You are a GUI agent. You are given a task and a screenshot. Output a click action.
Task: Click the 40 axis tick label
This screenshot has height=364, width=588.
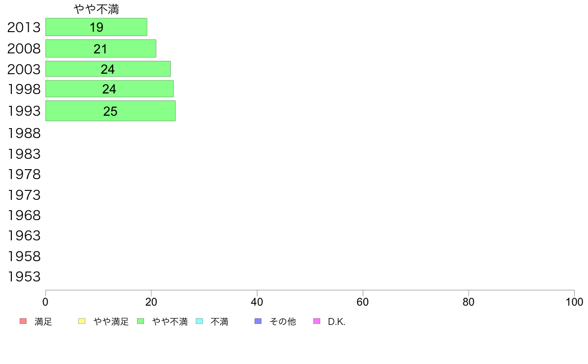pyautogui.click(x=257, y=302)
